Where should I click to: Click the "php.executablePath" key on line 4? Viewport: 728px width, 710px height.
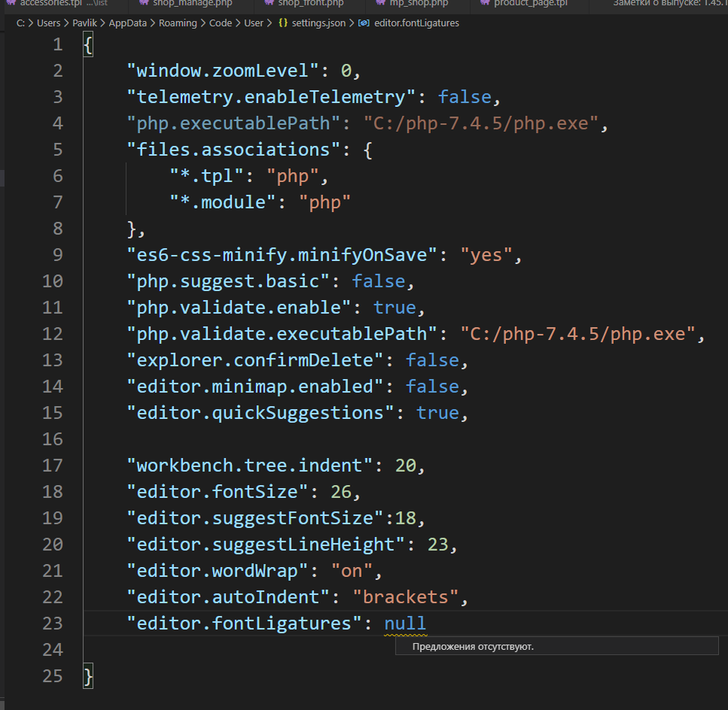tap(233, 123)
